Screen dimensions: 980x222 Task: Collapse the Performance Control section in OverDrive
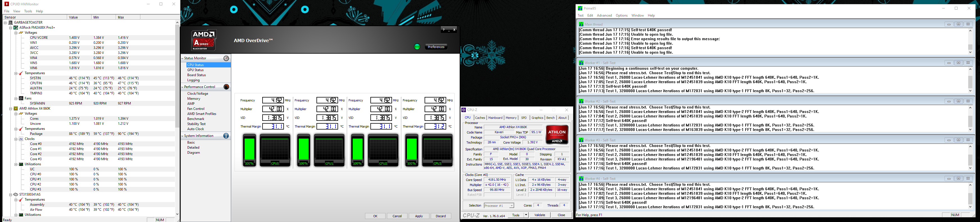click(183, 87)
